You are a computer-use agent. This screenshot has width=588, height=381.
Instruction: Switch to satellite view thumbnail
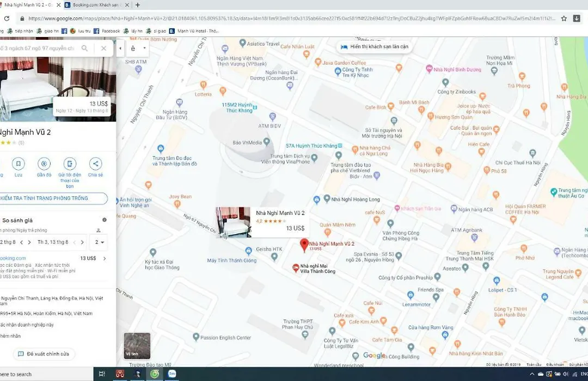click(x=137, y=346)
